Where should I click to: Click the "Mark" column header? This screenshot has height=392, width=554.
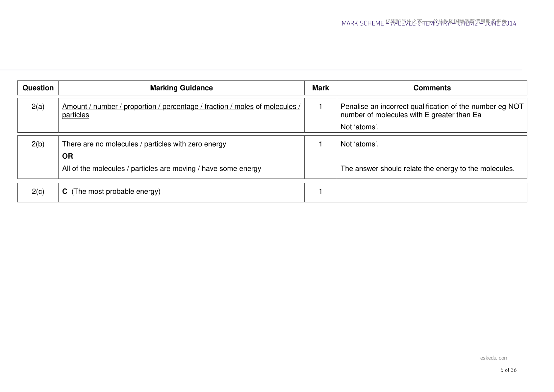click(x=320, y=88)
